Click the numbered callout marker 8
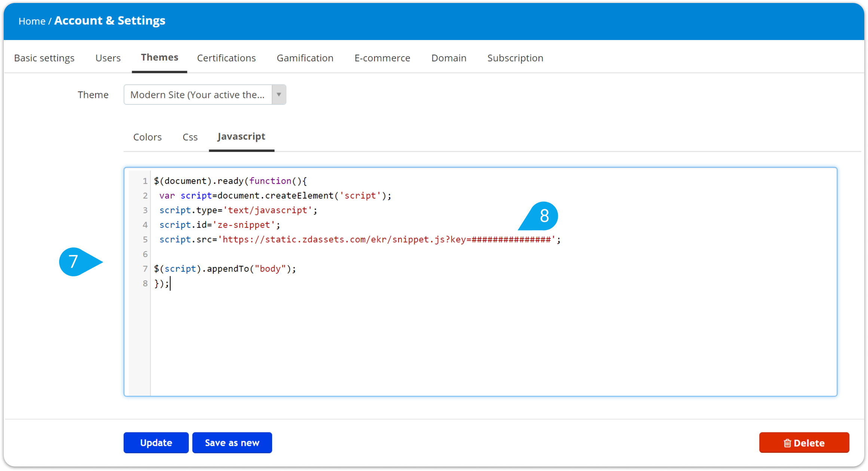 (543, 216)
